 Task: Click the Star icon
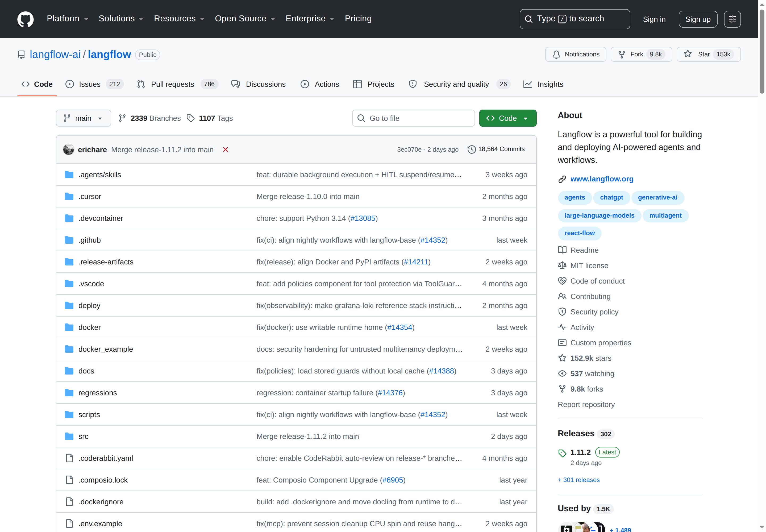[x=688, y=54]
